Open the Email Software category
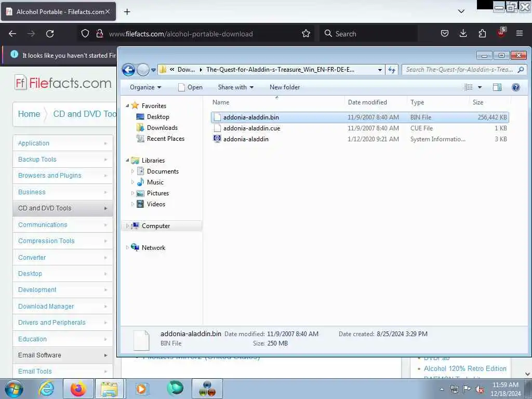The height and width of the screenshot is (399, 532). 63,355
